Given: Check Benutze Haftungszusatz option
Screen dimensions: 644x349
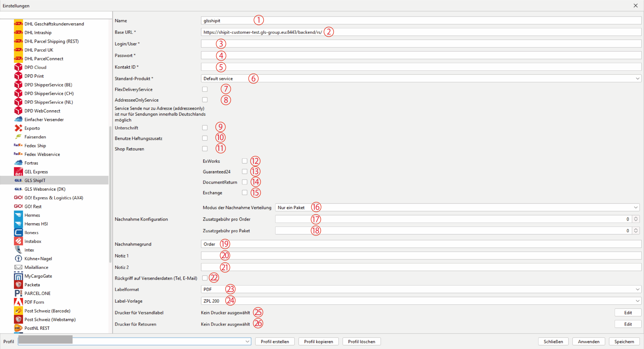Looking at the screenshot, I should [x=205, y=138].
